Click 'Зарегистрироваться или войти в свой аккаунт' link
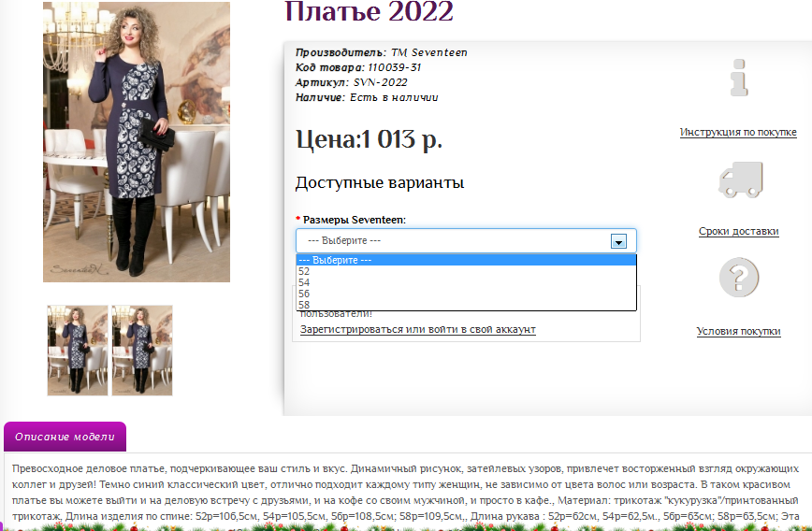This screenshot has height=531, width=812. (x=418, y=330)
